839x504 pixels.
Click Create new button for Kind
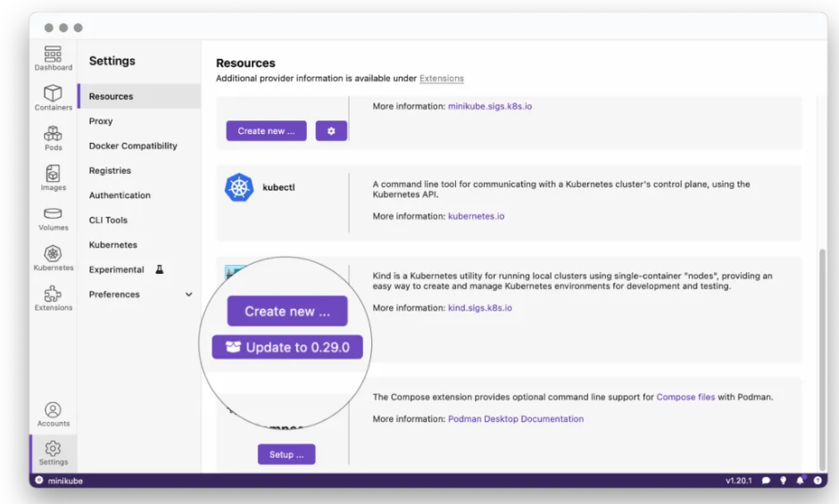(x=287, y=310)
